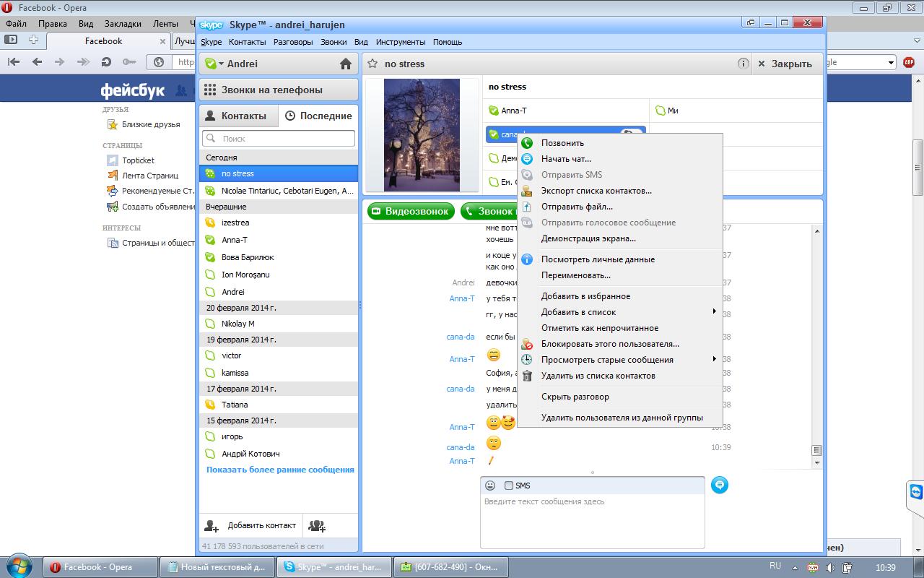Go back one page in Opera
This screenshot has height=578, width=924.
tap(37, 62)
